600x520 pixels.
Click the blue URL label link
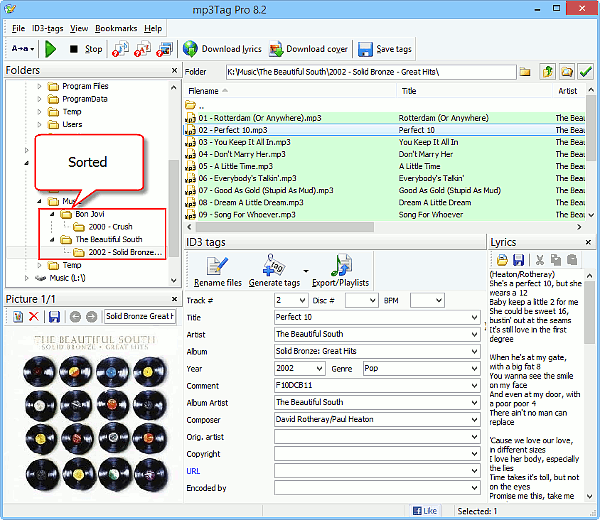[x=193, y=471]
